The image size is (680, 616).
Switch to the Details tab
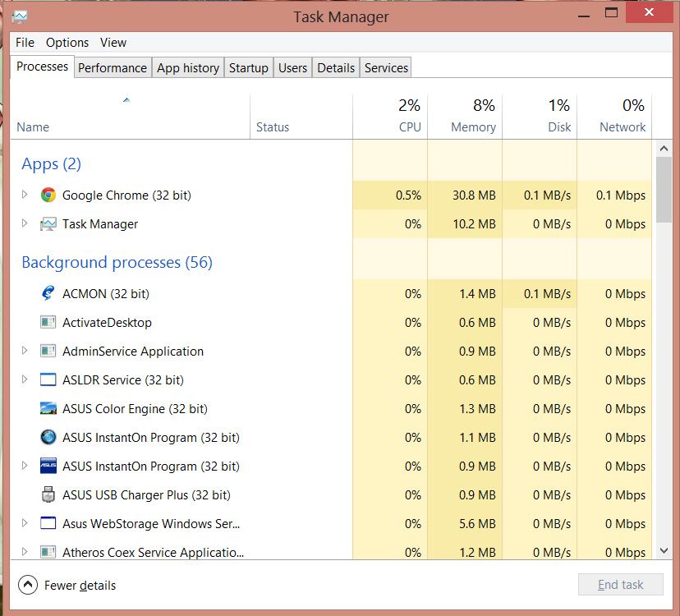coord(336,68)
